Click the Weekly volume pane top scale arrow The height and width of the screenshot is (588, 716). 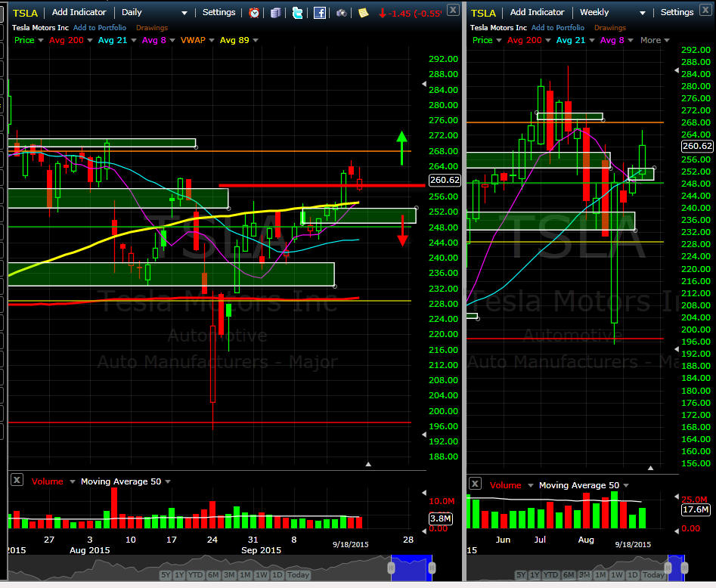click(676, 497)
